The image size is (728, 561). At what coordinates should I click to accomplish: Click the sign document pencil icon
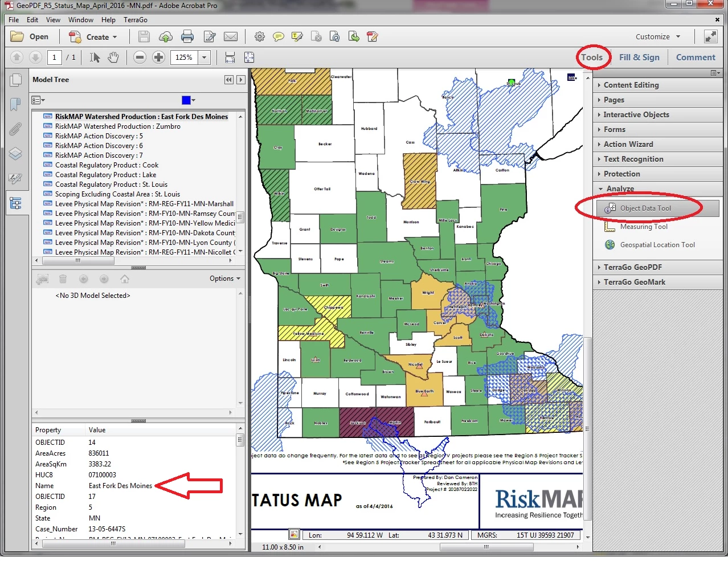pyautogui.click(x=373, y=37)
